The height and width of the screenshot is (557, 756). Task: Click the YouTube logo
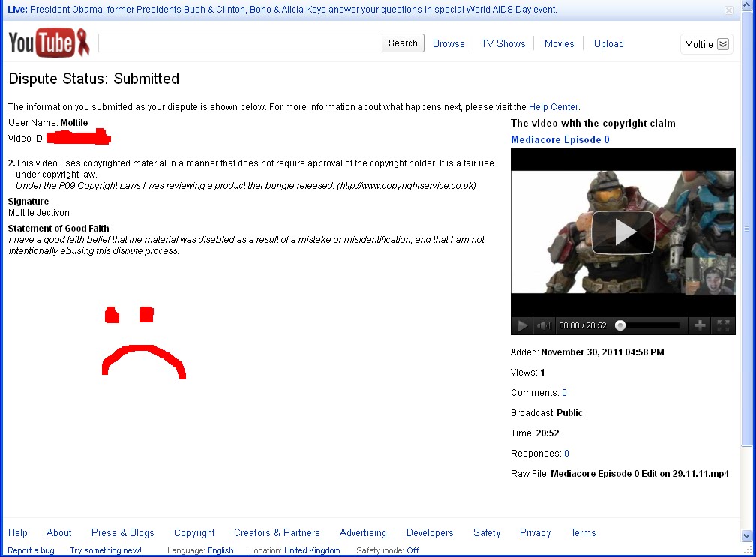pyautogui.click(x=49, y=43)
